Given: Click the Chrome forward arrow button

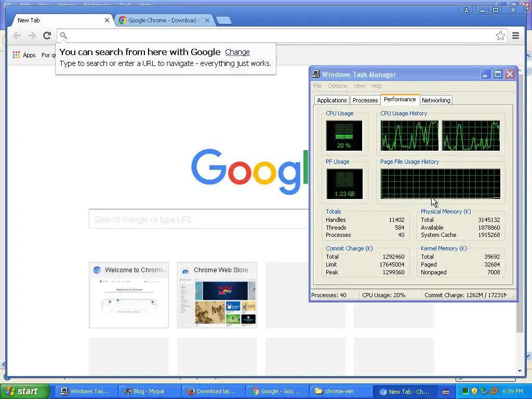Looking at the screenshot, I should [32, 36].
